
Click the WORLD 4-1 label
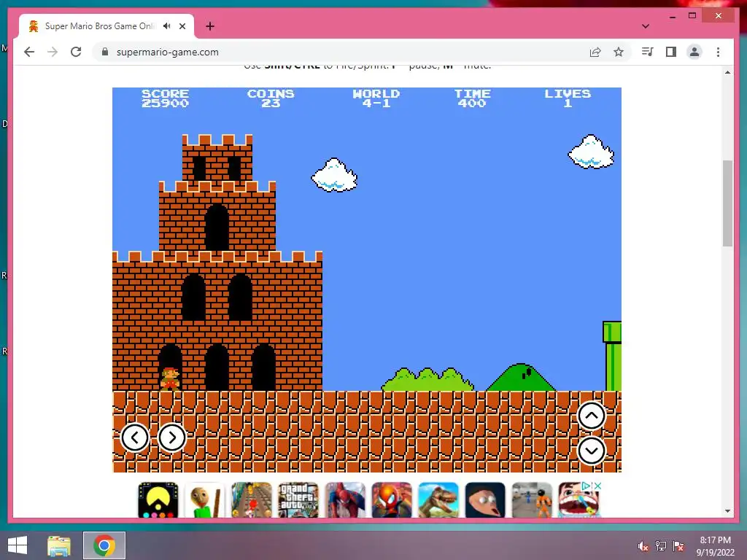[x=376, y=98]
